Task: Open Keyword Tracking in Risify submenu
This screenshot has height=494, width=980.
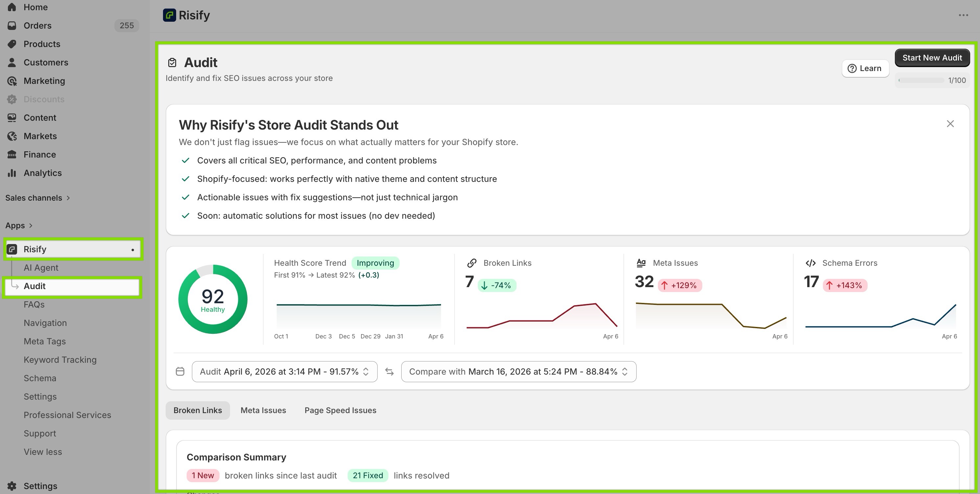Action: [60, 360]
